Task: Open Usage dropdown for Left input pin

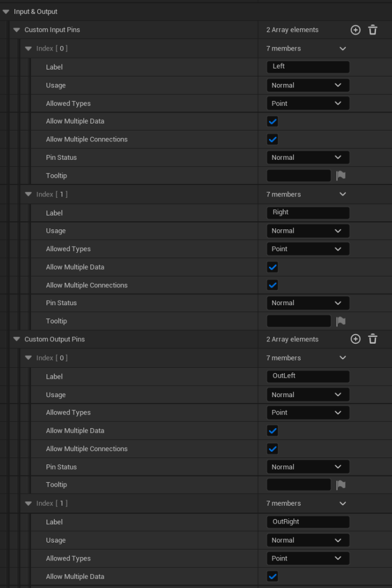Action: click(x=308, y=86)
